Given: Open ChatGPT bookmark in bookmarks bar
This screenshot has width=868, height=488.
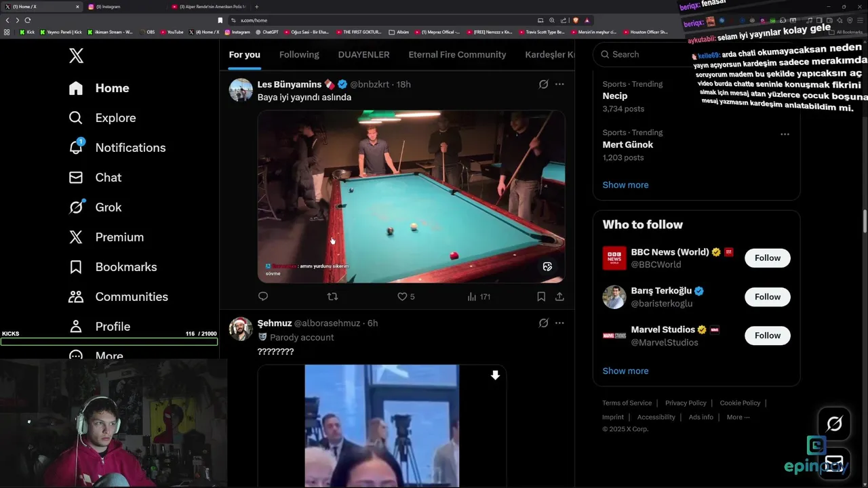Looking at the screenshot, I should [267, 32].
